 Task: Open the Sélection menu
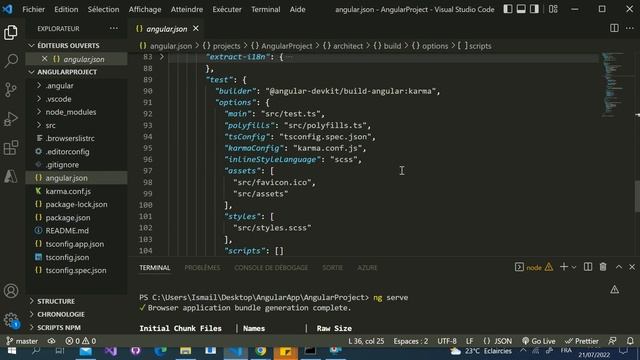point(103,9)
